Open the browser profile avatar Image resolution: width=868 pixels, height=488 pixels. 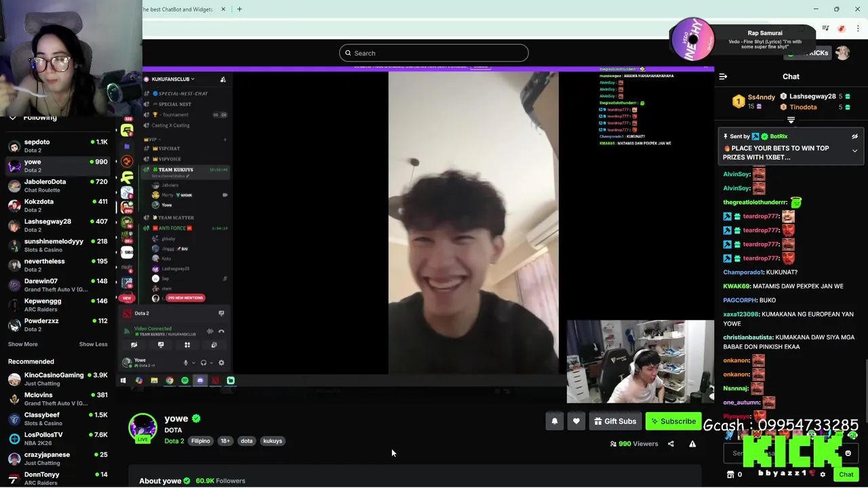842,28
